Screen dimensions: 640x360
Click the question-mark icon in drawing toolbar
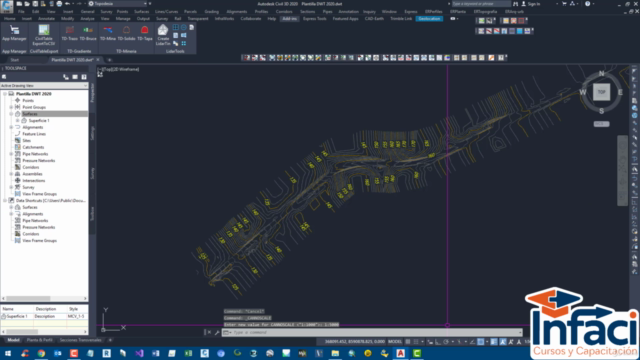tap(501, 58)
